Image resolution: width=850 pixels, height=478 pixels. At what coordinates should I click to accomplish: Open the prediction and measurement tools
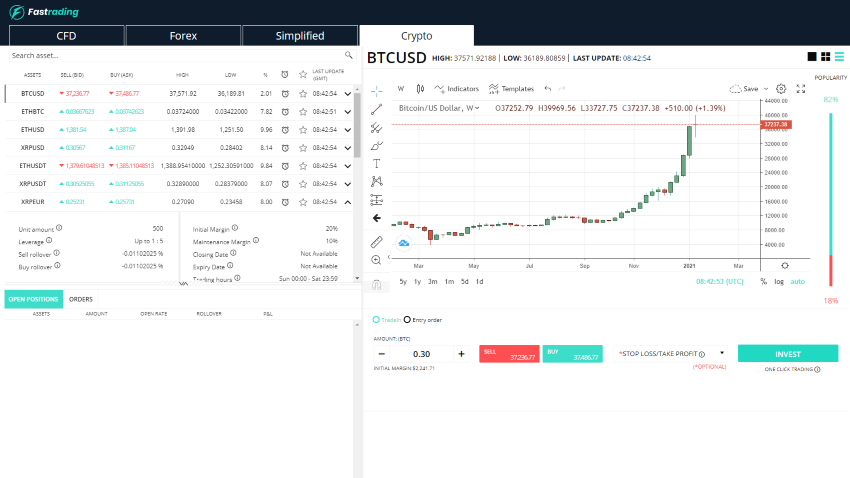point(376,199)
